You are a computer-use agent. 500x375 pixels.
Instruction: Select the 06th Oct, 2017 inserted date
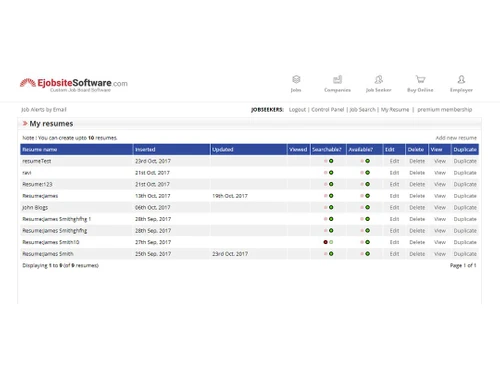click(153, 207)
